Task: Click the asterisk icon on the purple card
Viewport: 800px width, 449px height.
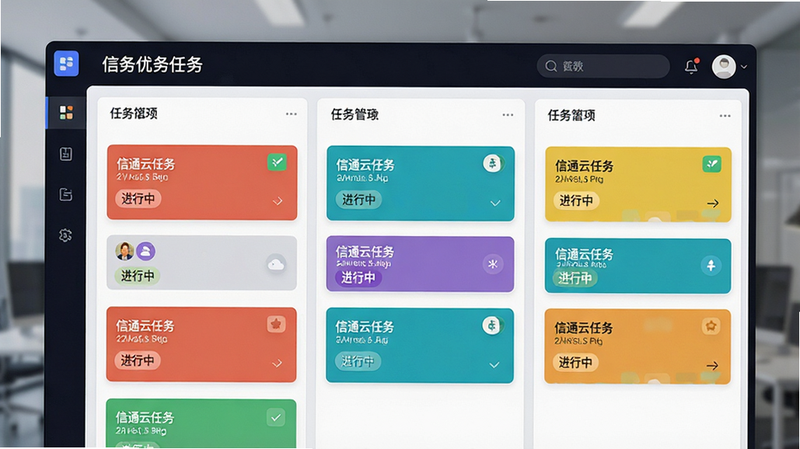Action: (492, 264)
